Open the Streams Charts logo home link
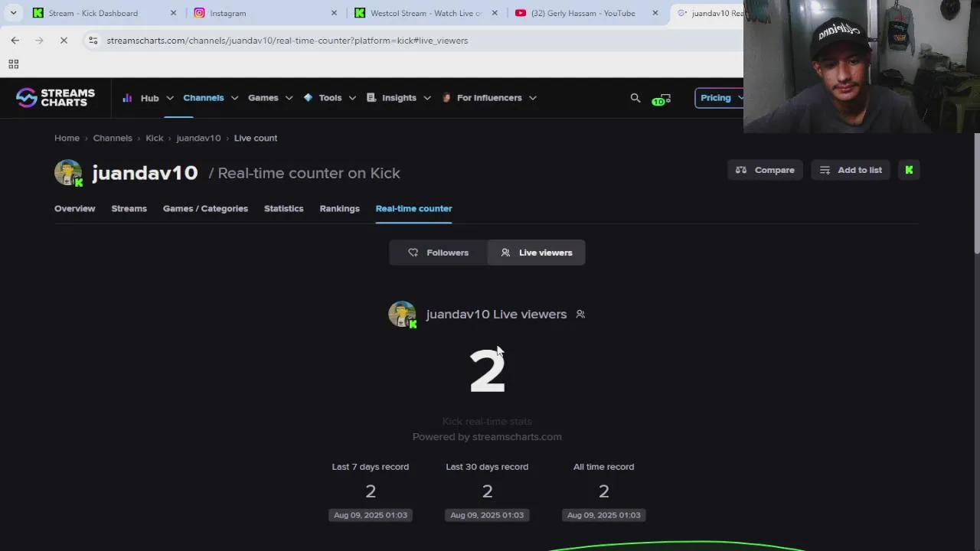The width and height of the screenshot is (980, 551). point(55,97)
